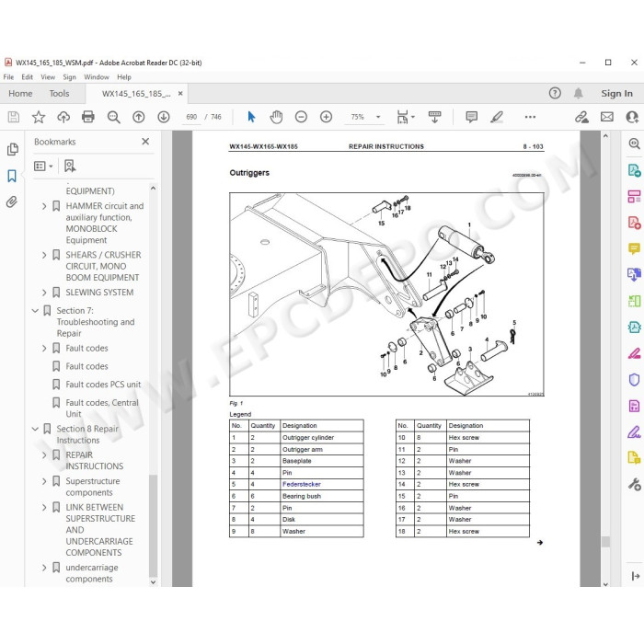This screenshot has width=644, height=644.
Task: Open the More Tools wrench icon
Action: click(634, 485)
